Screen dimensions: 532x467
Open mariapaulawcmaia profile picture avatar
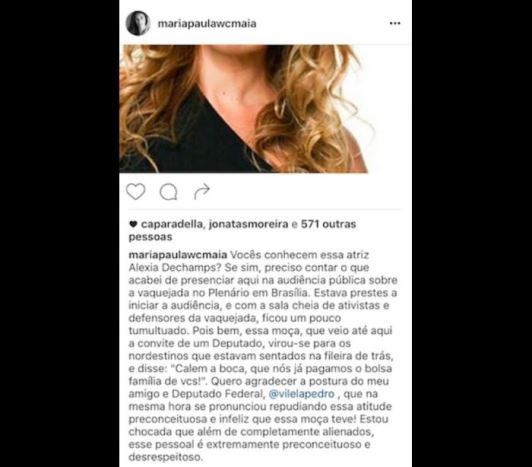[138, 23]
